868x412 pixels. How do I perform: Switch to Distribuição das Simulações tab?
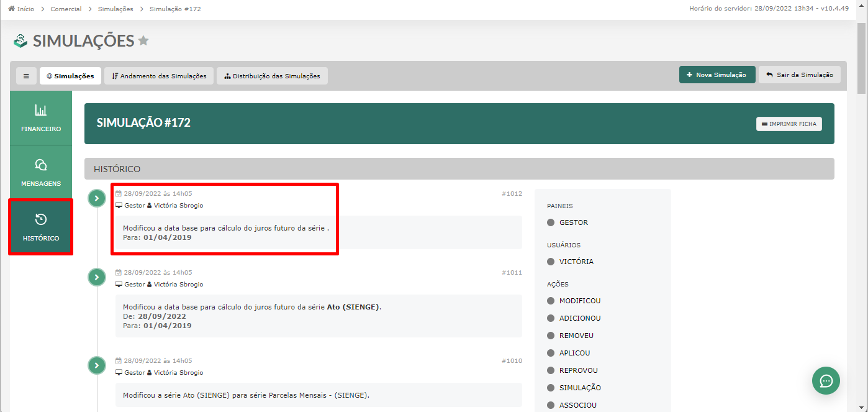(272, 76)
